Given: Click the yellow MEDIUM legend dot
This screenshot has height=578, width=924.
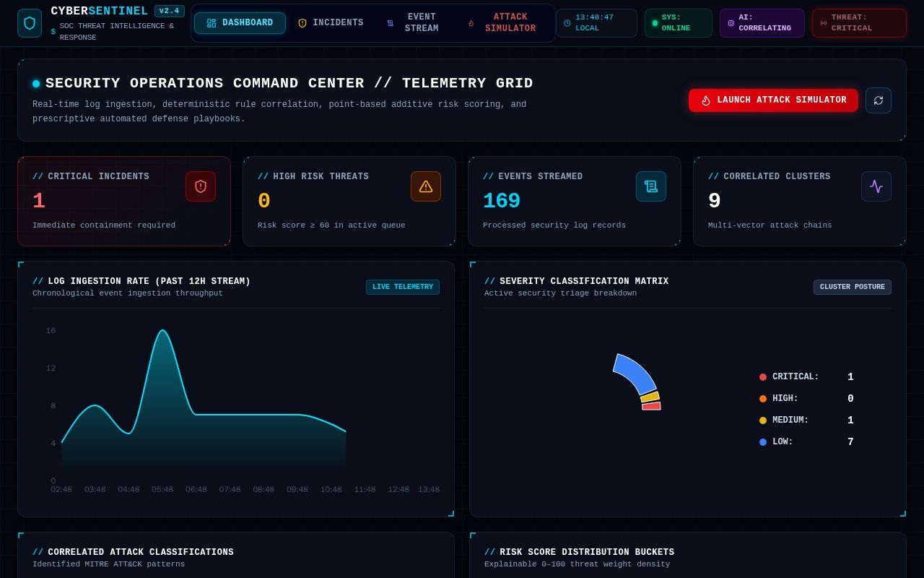Looking at the screenshot, I should 763,420.
